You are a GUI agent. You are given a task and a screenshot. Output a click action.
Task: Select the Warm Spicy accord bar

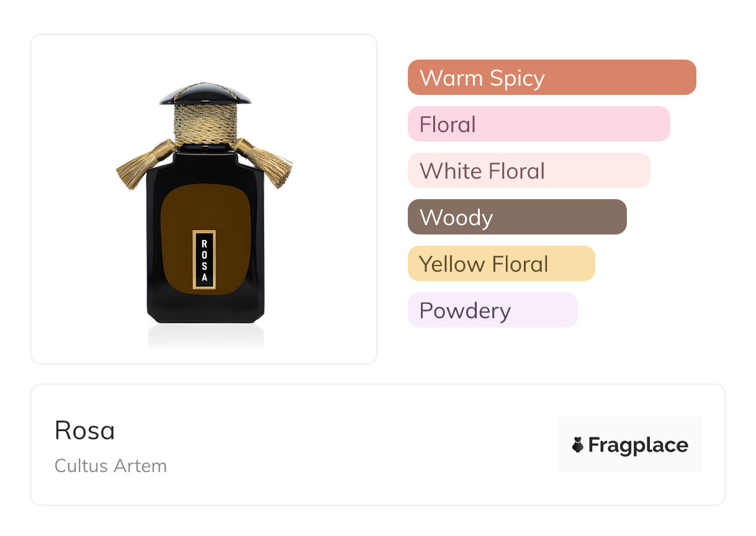tap(551, 78)
